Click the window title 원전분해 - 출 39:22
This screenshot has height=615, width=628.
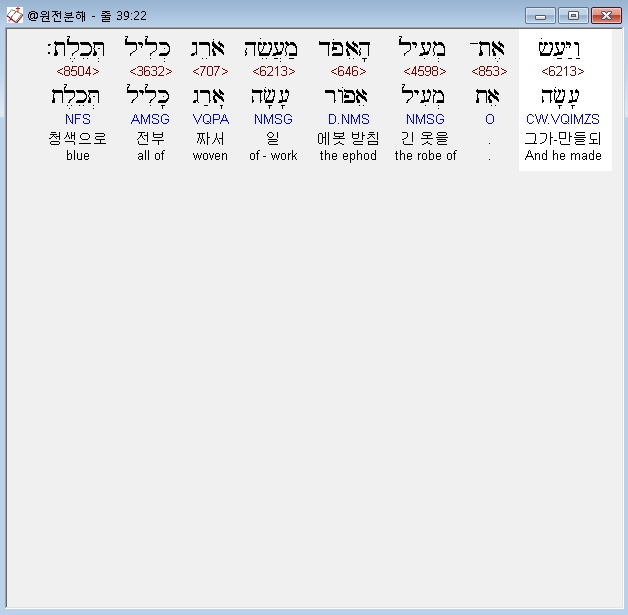[x=87, y=16]
